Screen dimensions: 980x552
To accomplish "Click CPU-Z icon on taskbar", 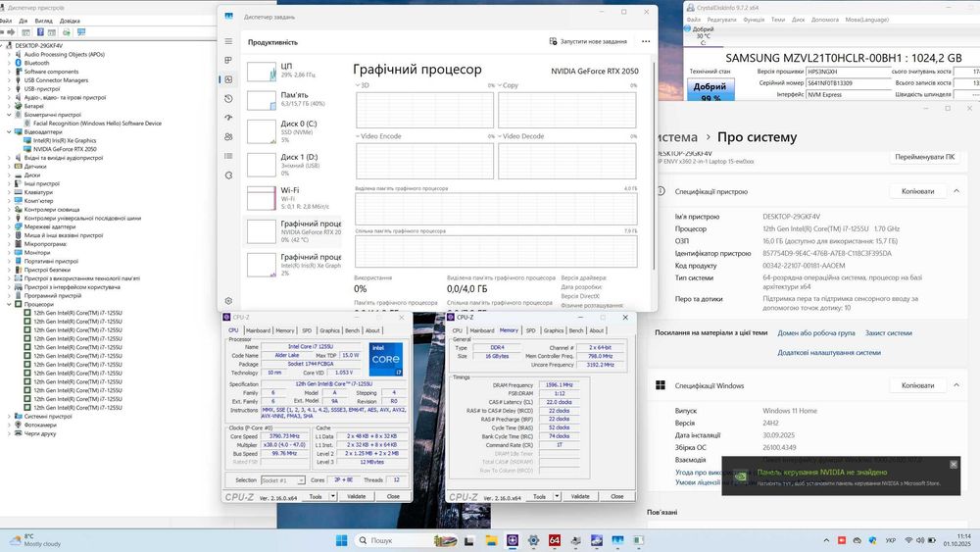I will pos(513,540).
